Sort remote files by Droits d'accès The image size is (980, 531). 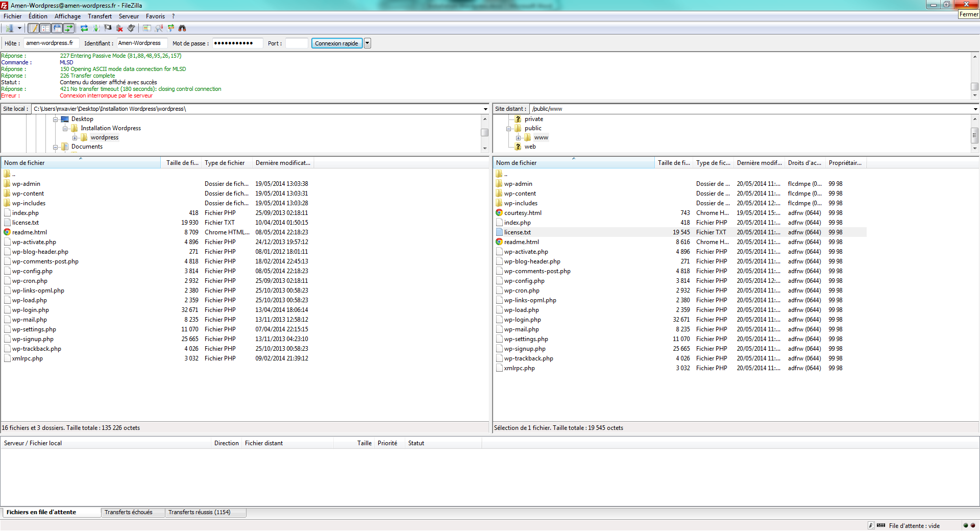click(804, 163)
